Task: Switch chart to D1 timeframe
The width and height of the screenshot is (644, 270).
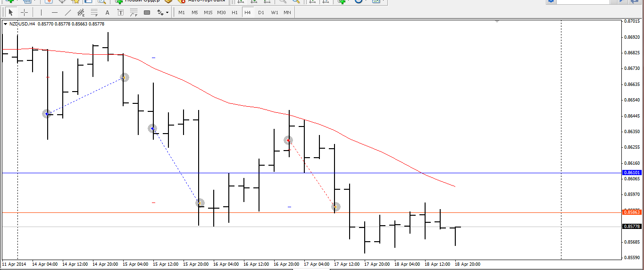Action: point(261,12)
